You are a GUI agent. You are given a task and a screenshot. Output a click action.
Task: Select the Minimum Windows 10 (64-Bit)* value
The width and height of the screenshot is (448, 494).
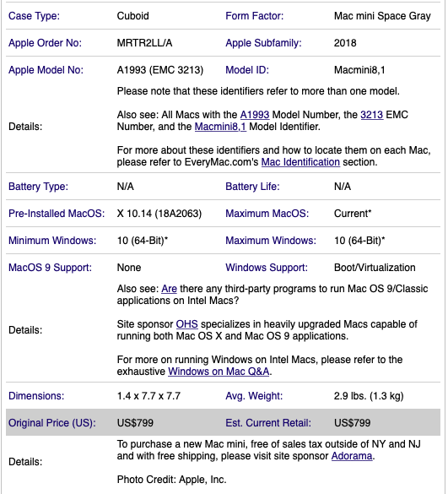pyautogui.click(x=143, y=241)
